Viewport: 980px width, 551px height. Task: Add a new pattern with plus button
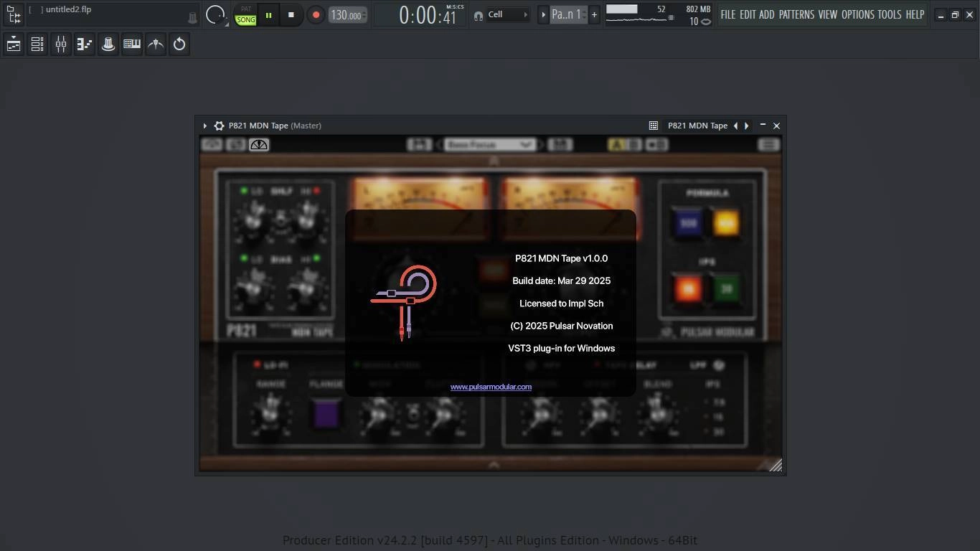[594, 15]
